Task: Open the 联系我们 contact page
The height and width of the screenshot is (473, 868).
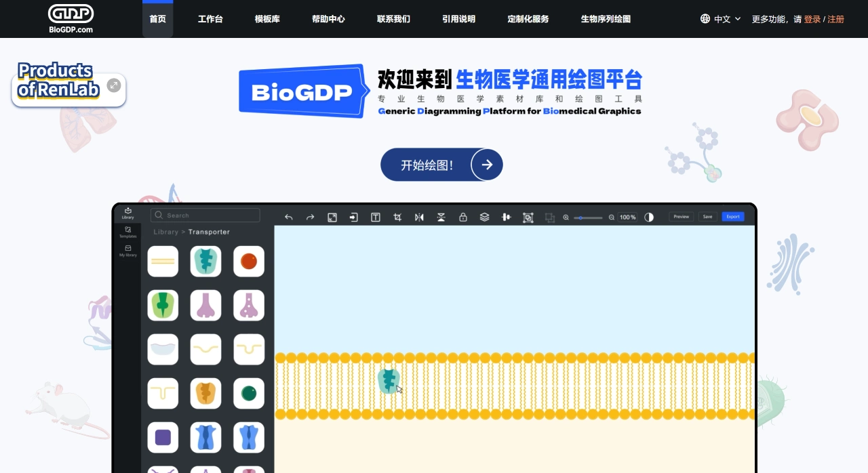Action: coord(393,19)
